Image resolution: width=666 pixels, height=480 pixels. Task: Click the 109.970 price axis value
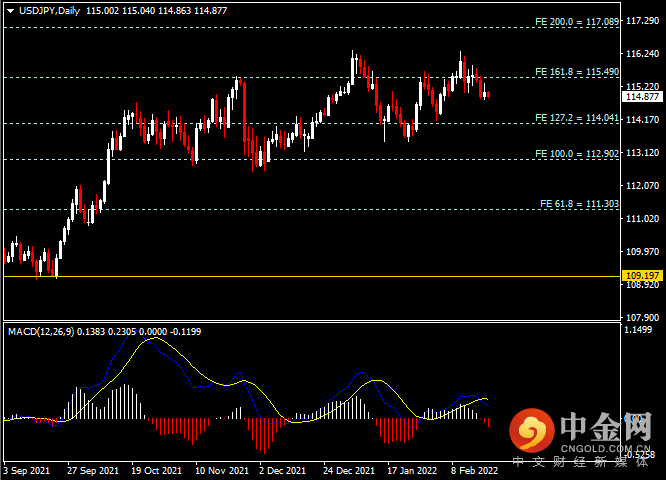tap(643, 251)
